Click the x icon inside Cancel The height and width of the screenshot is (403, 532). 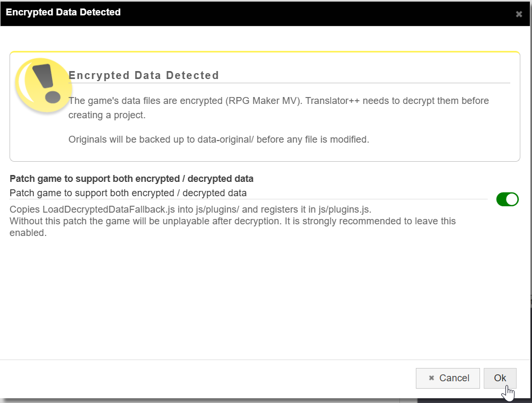(431, 378)
